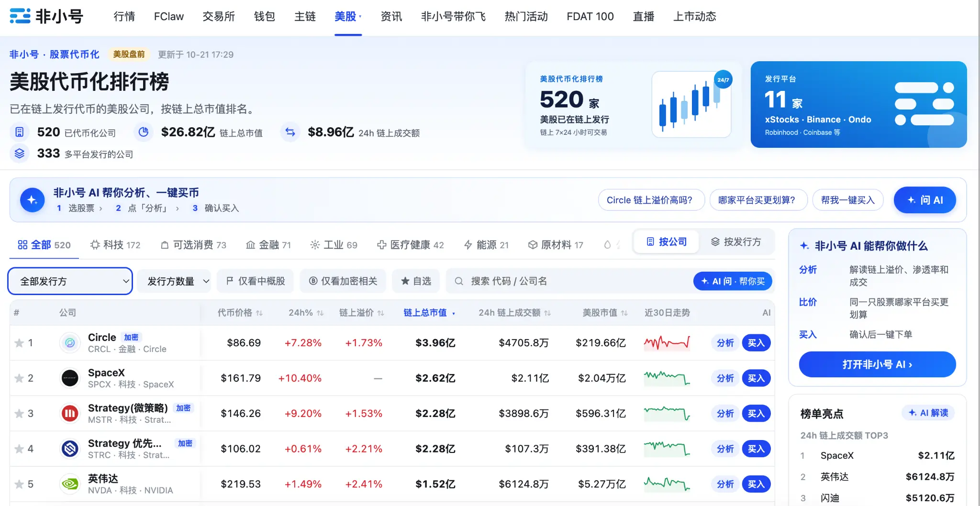Screen dimensions: 980x506
Task: Click the 24h volume swap arrows icon
Action: (290, 132)
